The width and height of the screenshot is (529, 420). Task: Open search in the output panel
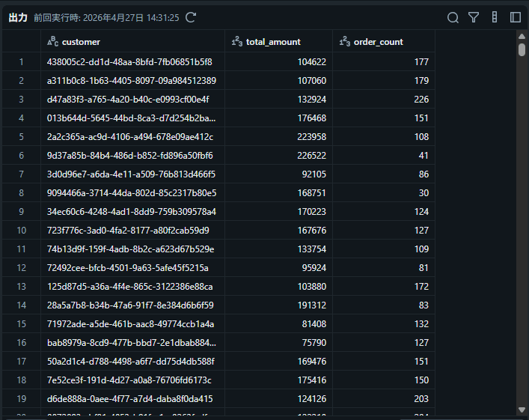tap(453, 17)
